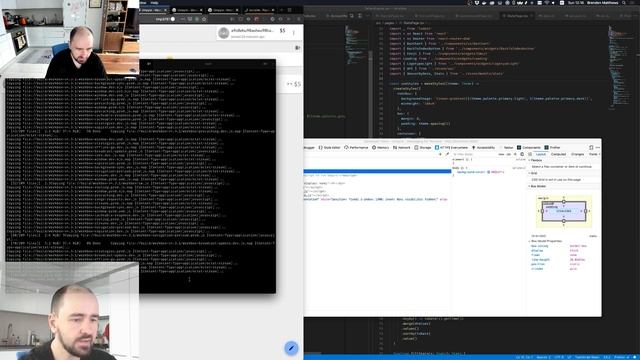Click the background-color swatch in body rule
The width and height of the screenshot is (640, 360).
(489, 172)
